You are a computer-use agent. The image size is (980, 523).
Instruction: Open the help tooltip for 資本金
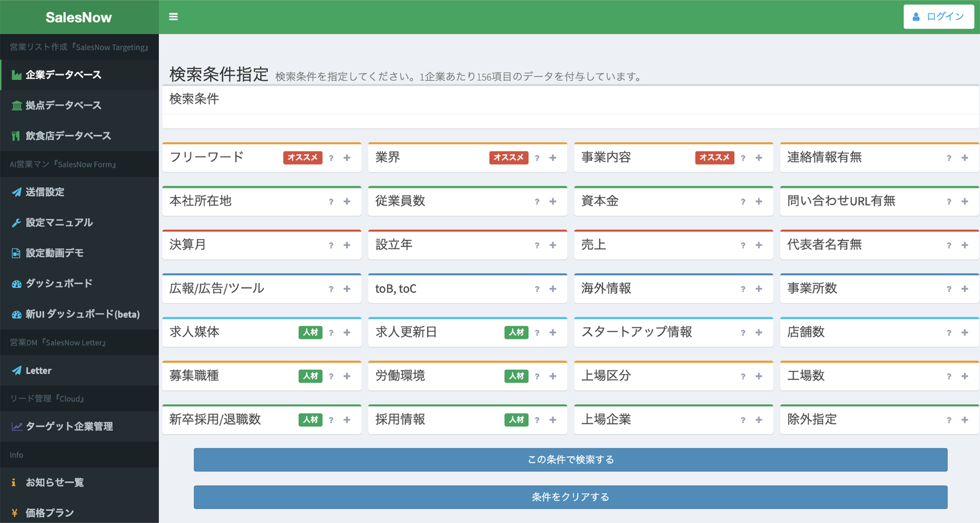click(743, 201)
